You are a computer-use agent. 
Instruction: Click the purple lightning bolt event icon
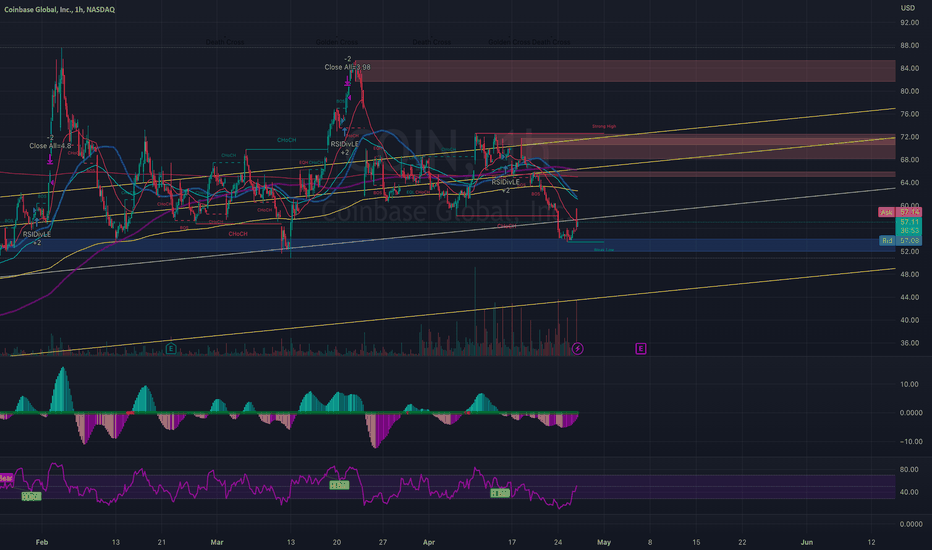tap(577, 348)
